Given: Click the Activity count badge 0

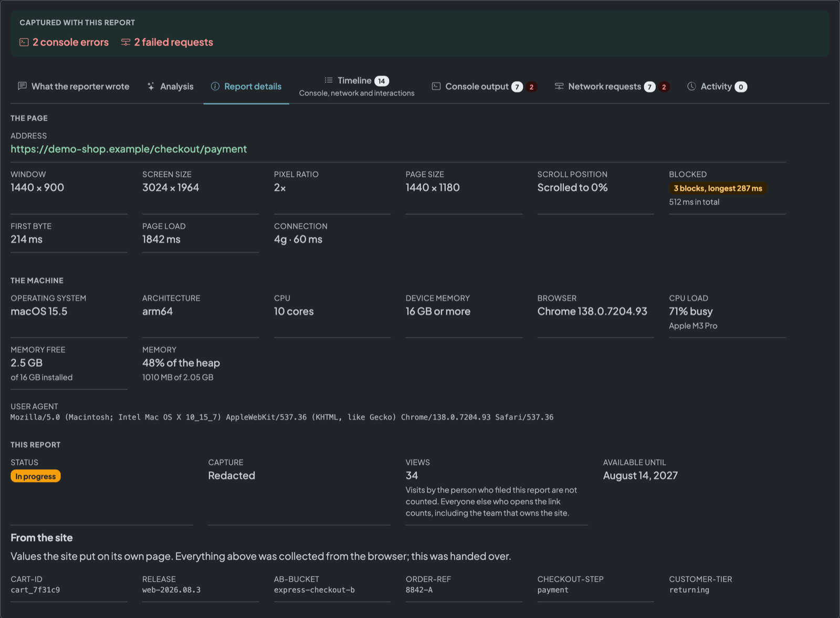Looking at the screenshot, I should point(741,87).
